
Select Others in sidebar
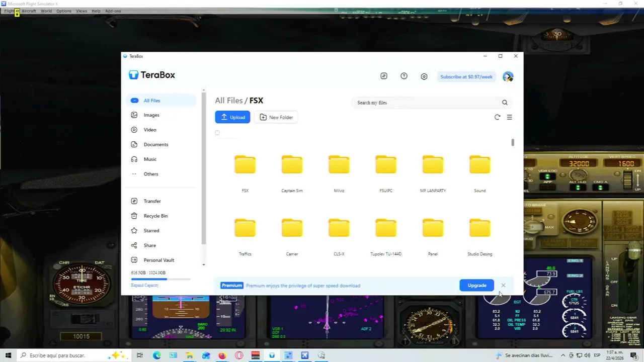coord(161,174)
